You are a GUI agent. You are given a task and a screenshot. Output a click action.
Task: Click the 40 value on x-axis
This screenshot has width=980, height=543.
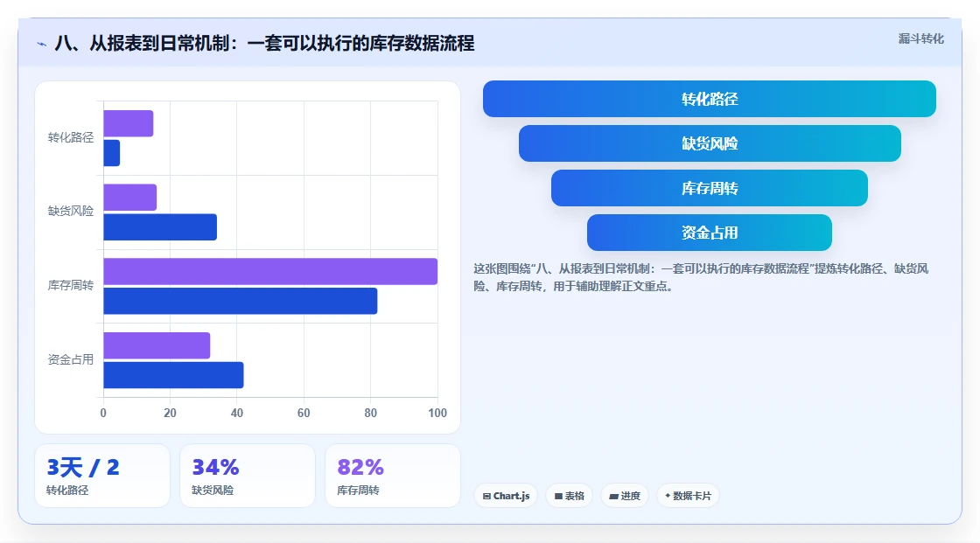[237, 413]
